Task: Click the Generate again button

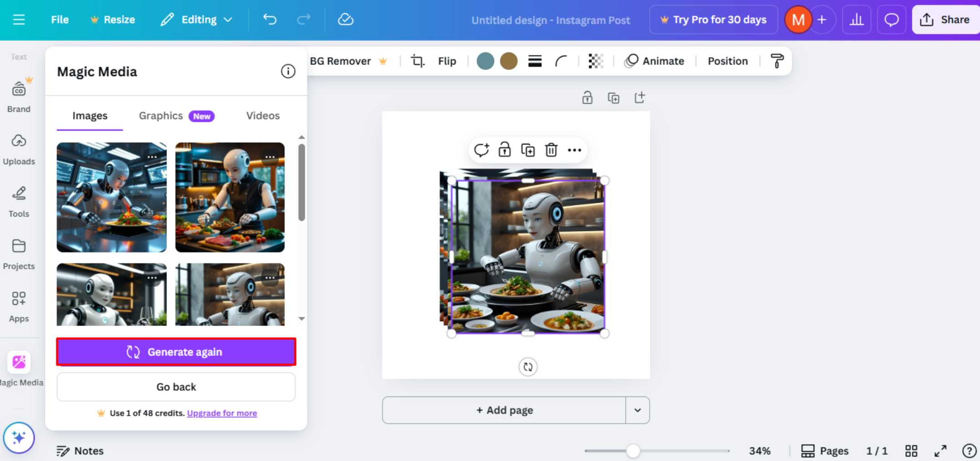Action: pos(176,351)
